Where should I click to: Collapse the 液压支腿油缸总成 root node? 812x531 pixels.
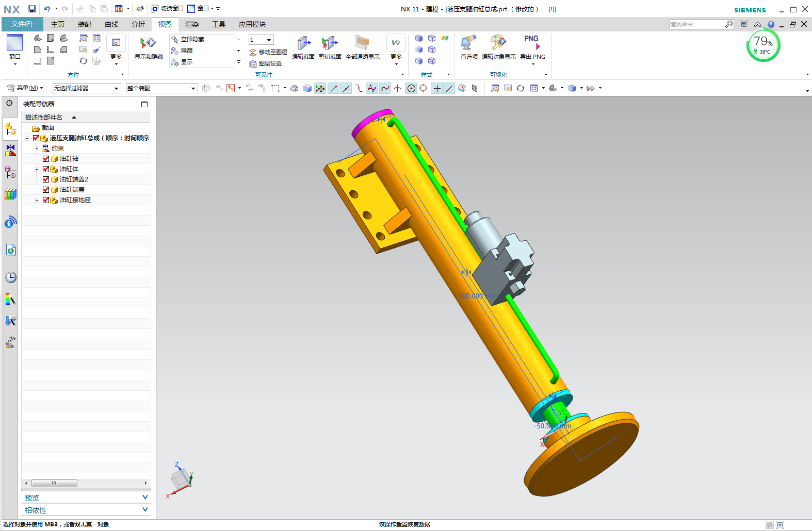coord(27,138)
